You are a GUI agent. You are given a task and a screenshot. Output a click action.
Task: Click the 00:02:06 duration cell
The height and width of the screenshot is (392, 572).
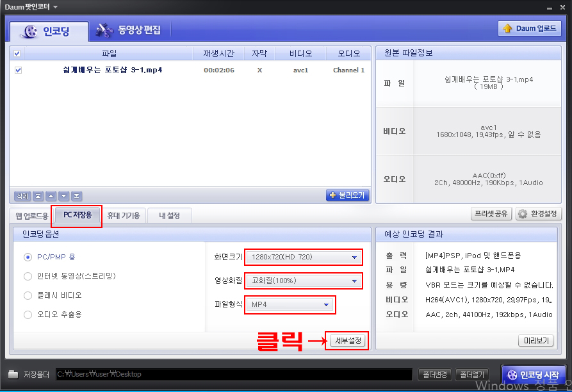click(x=219, y=70)
